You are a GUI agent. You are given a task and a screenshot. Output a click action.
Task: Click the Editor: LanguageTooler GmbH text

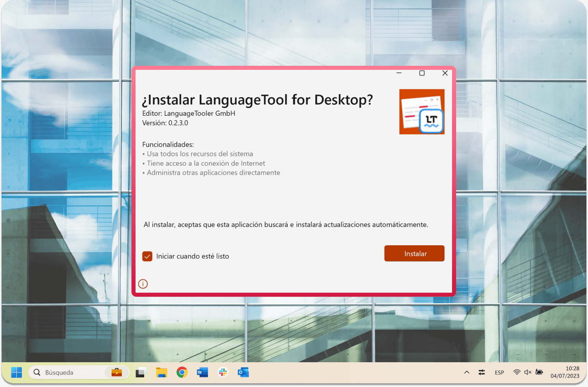189,114
